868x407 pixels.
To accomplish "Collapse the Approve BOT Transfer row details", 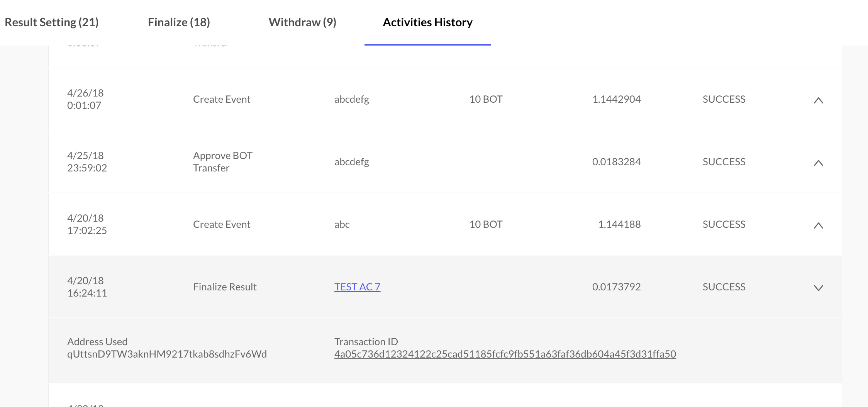I will coord(818,163).
